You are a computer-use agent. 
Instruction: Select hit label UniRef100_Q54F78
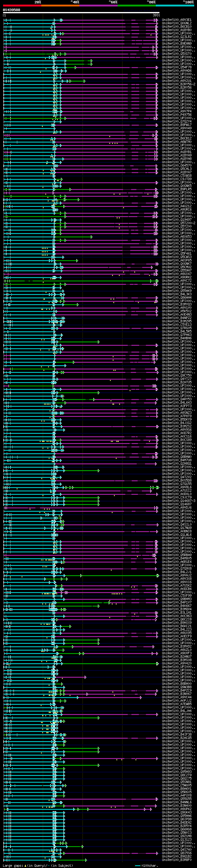176,67
